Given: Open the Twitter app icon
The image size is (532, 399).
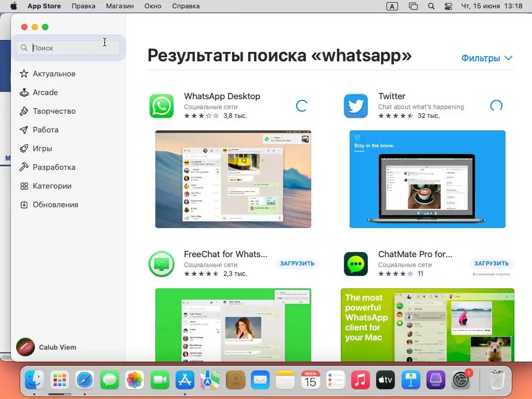Looking at the screenshot, I should tap(355, 106).
